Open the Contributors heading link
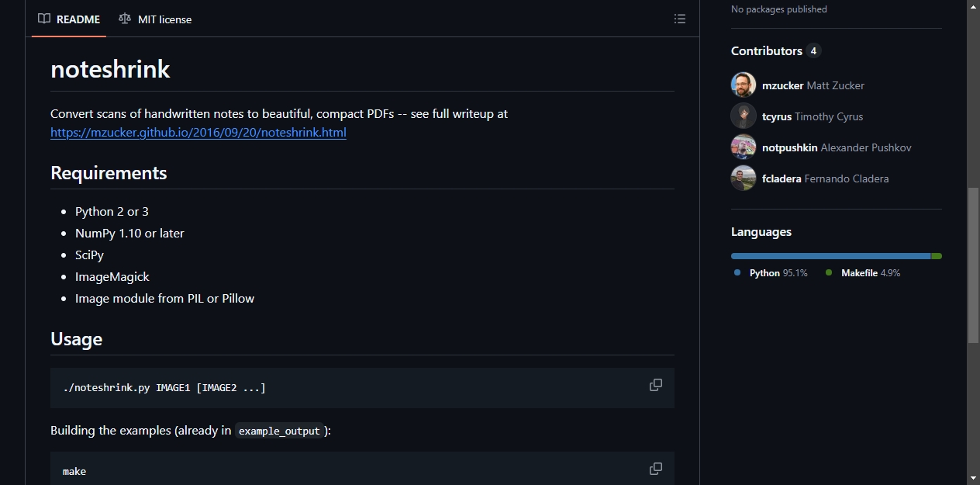980x485 pixels. [767, 50]
